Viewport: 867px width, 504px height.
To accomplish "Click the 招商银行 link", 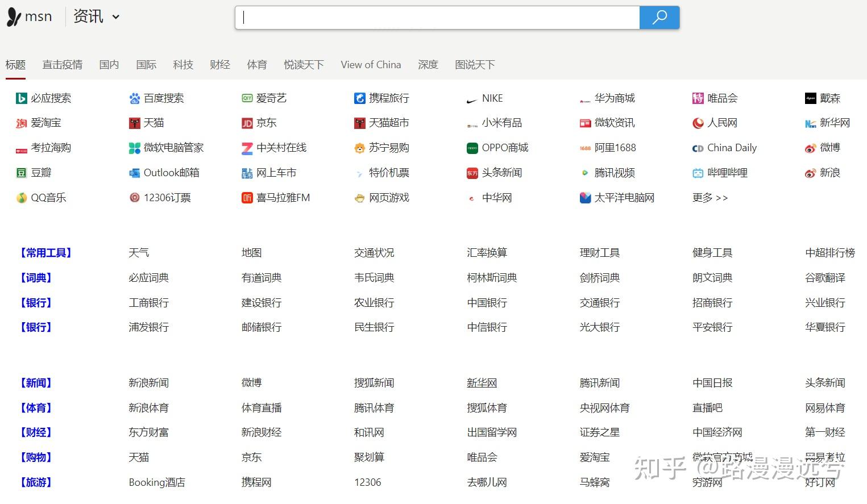I will 712,303.
